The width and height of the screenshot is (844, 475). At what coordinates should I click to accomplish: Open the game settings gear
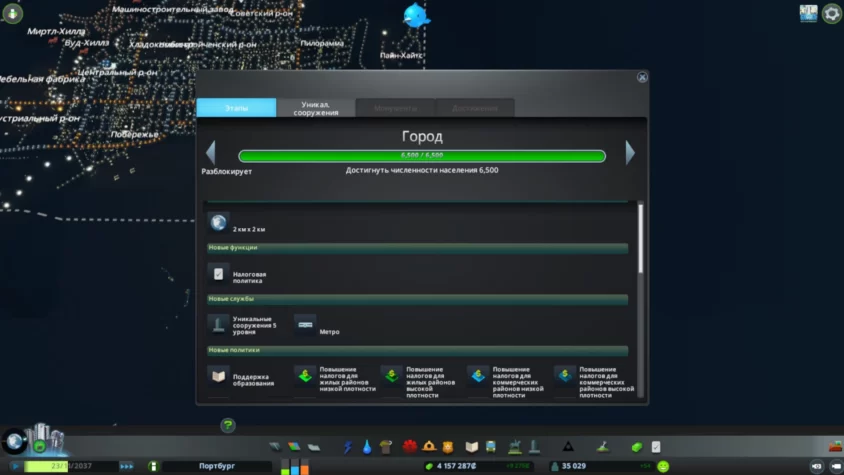(832, 13)
